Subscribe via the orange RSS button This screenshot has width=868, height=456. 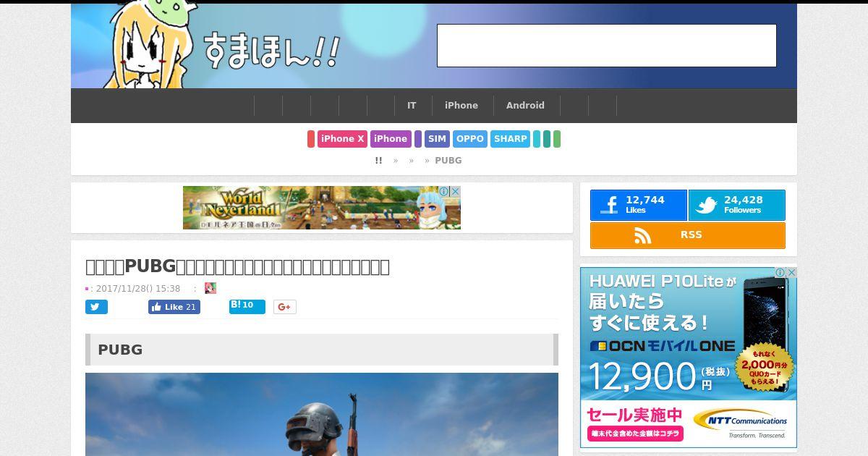click(688, 235)
